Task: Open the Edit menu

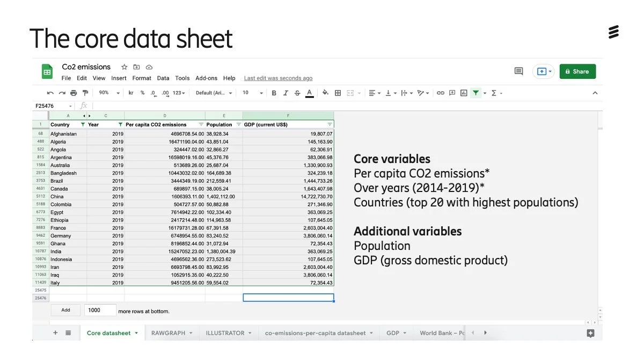Action: pyautogui.click(x=82, y=78)
